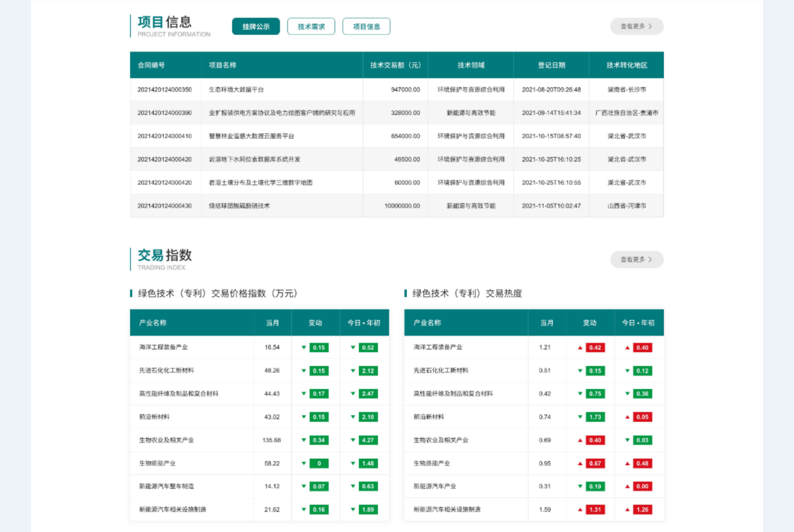This screenshot has width=794, height=532.
Task: Click the 登记日期 column header
Action: tap(551, 65)
